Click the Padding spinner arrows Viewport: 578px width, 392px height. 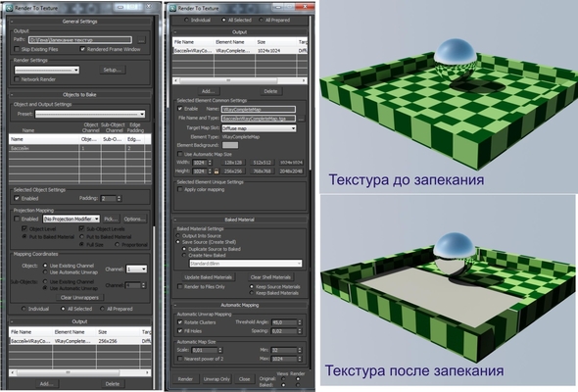[x=119, y=198]
